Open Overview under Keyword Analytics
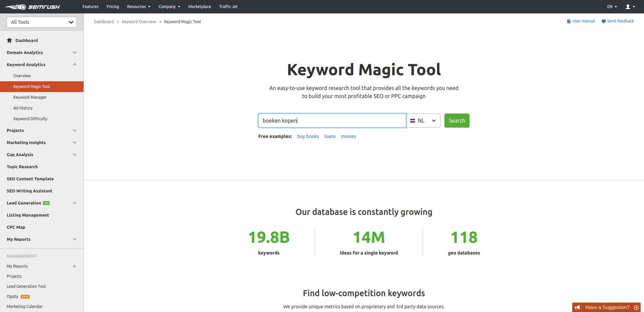The height and width of the screenshot is (312, 644). click(22, 76)
